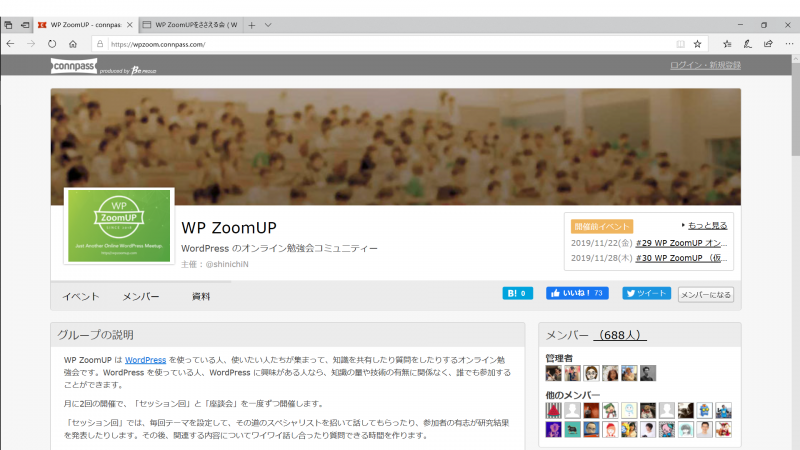Click the connpass logo
This screenshot has width=800, height=450.
[x=73, y=66]
